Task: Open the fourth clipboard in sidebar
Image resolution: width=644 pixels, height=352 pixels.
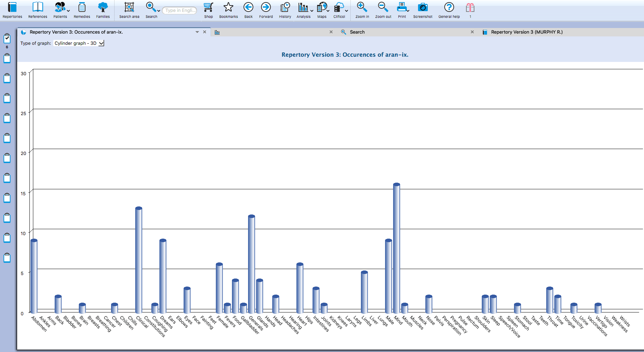Action: point(7,98)
